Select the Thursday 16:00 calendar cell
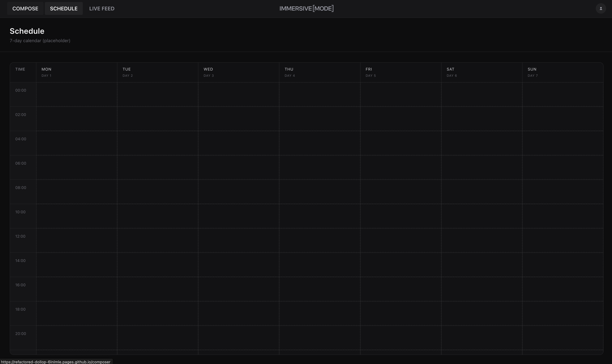612x364 pixels. pos(319,289)
